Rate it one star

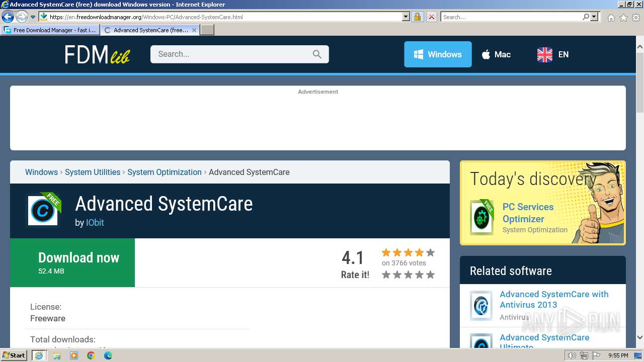click(x=386, y=275)
